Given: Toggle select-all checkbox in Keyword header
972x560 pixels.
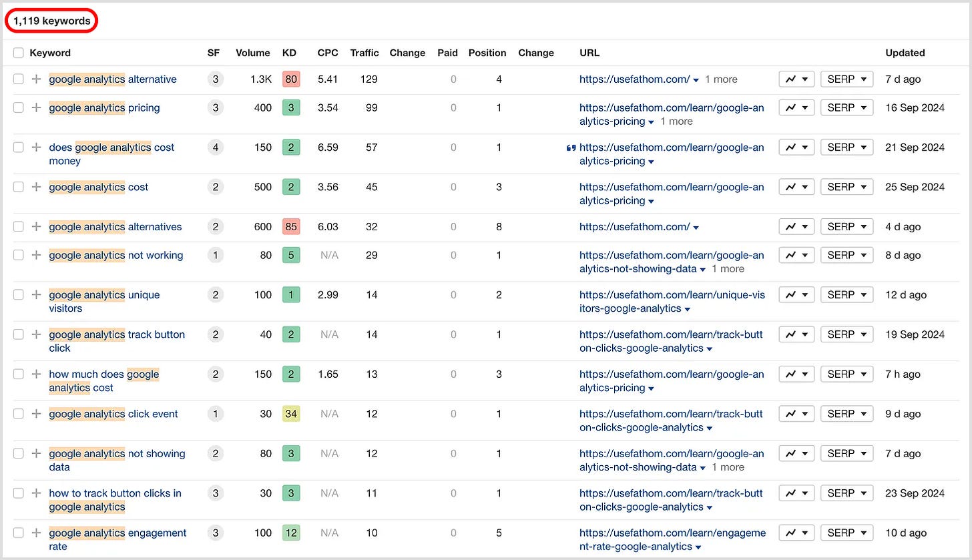Looking at the screenshot, I should pyautogui.click(x=18, y=53).
